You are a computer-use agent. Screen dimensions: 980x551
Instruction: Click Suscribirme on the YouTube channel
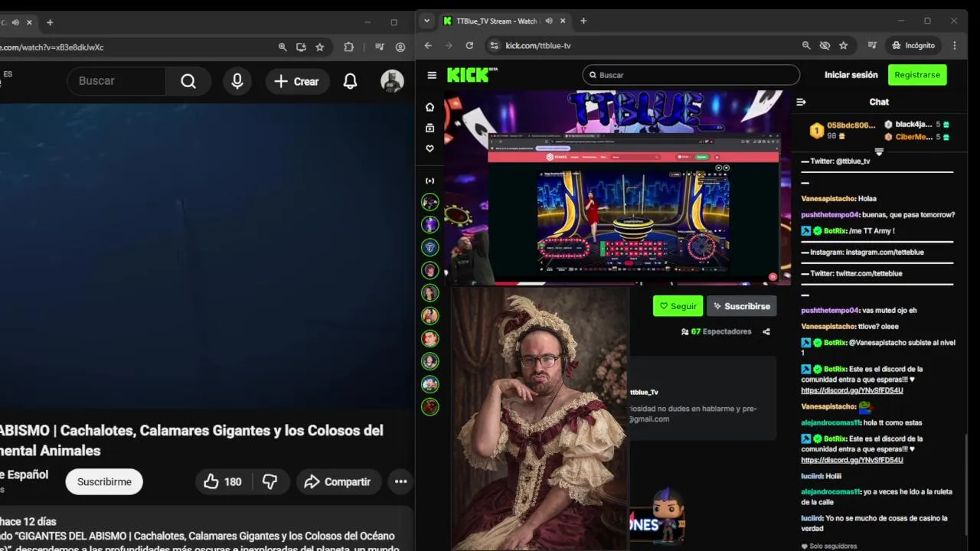pos(104,481)
